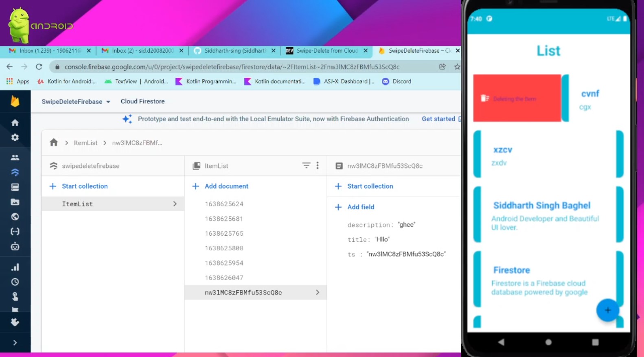Screen dimensions: 644x357
Task: Tap Android home navigation button in emulator
Action: (548, 342)
